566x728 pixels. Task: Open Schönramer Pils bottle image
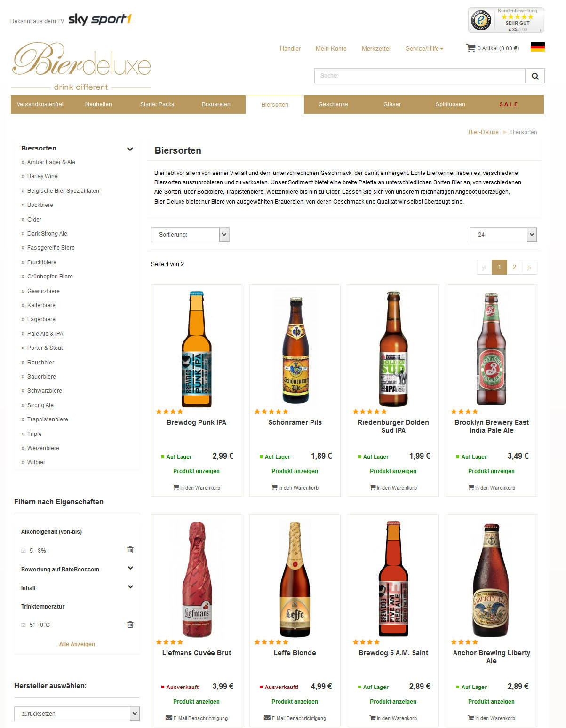tap(295, 349)
